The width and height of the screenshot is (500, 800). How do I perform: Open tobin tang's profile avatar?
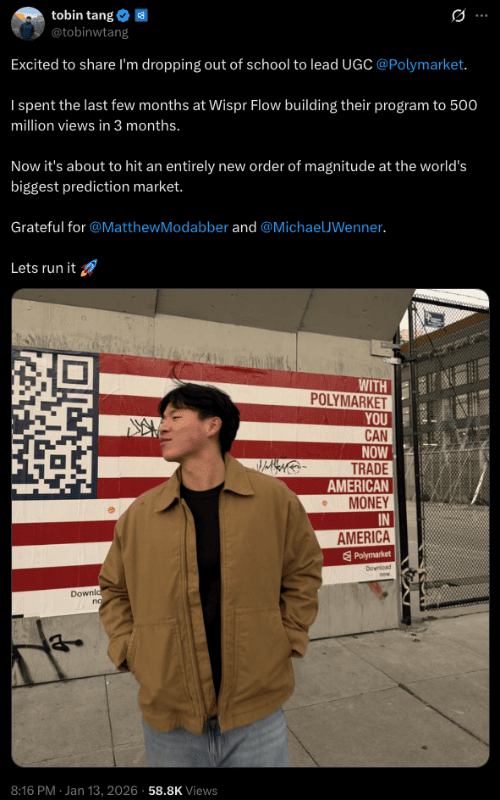tap(28, 23)
